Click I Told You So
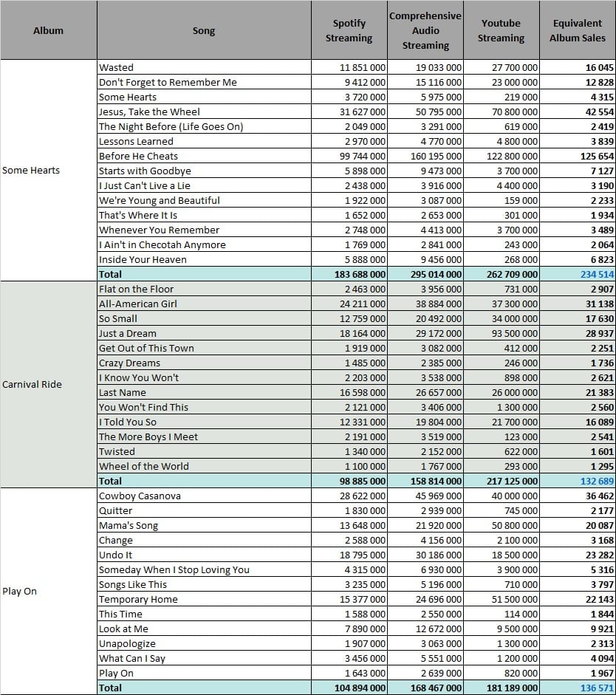Viewport: 616px width, 695px height. point(204,422)
